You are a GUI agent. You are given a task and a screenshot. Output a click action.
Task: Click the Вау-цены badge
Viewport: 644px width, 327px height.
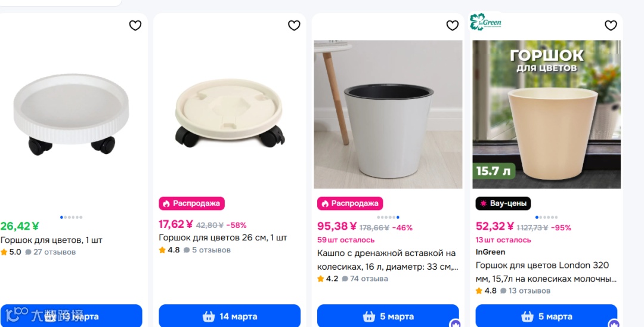pyautogui.click(x=503, y=203)
